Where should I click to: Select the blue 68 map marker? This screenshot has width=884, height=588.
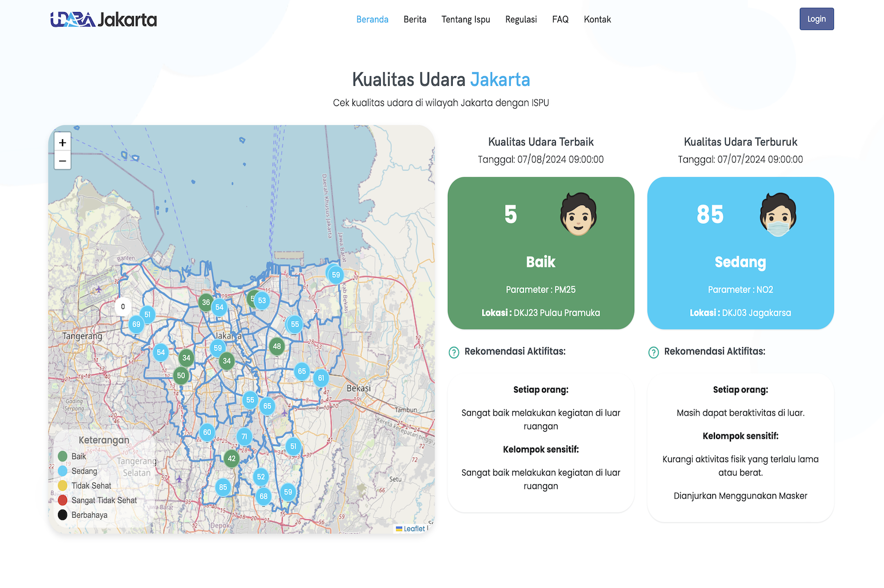(x=264, y=496)
